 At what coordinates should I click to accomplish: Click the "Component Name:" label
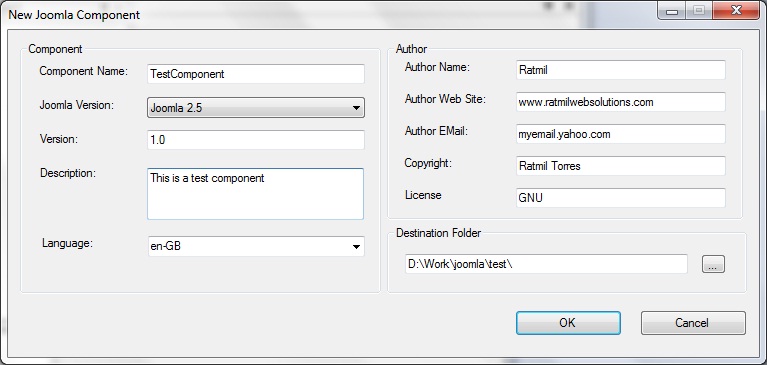pos(83,71)
